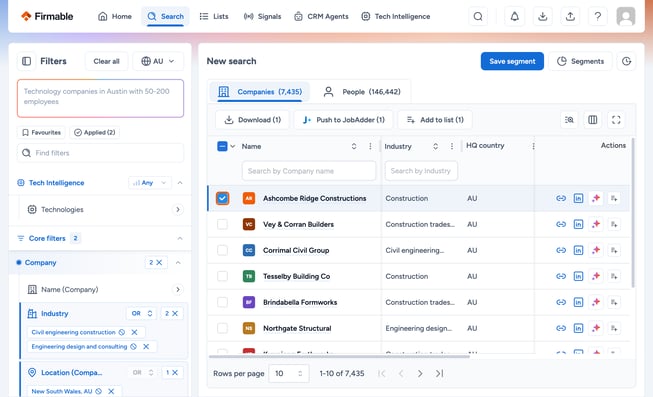653x397 pixels.
Task: Click Search by Company name field
Action: 309,171
